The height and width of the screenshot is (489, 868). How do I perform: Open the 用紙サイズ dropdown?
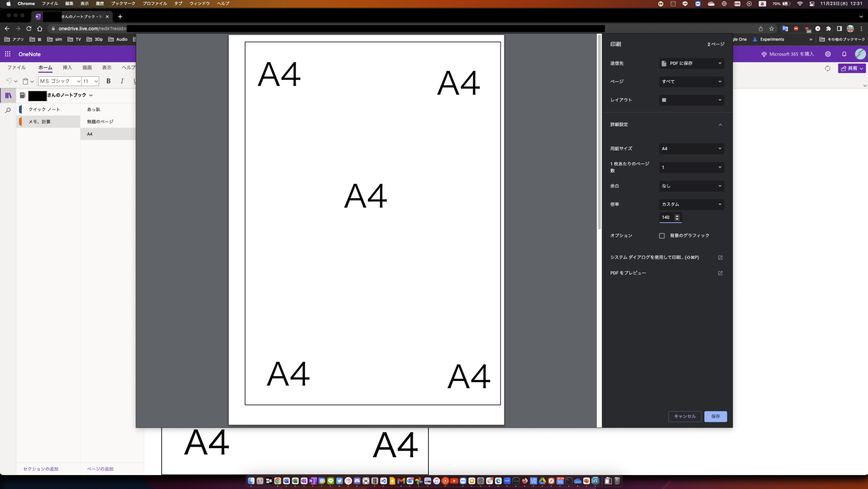click(x=690, y=148)
